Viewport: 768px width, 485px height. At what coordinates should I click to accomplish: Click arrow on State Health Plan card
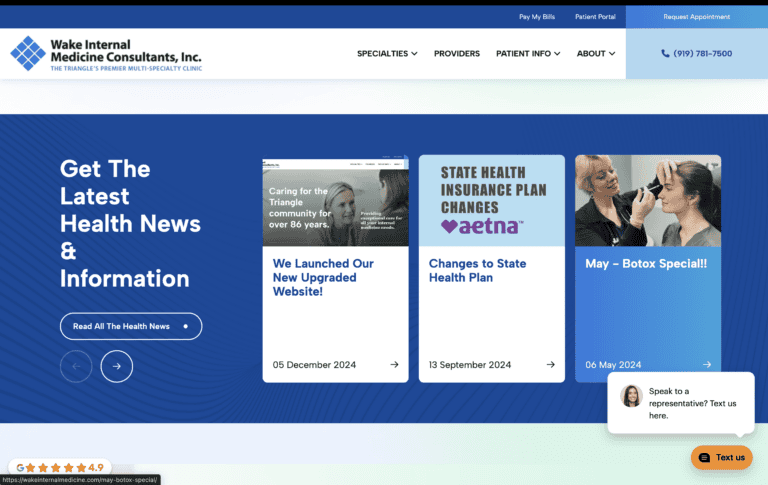[x=550, y=365]
